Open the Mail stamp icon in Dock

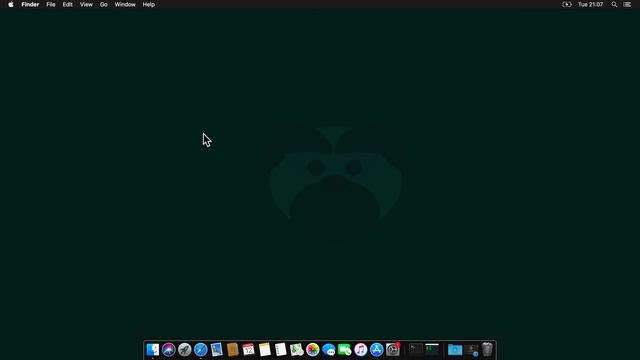point(216,350)
